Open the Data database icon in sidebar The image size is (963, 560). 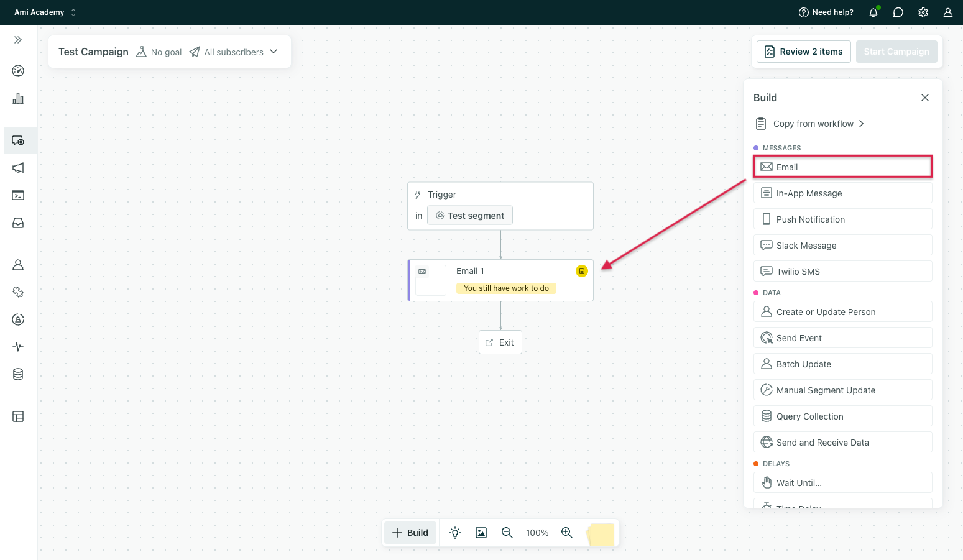click(18, 374)
